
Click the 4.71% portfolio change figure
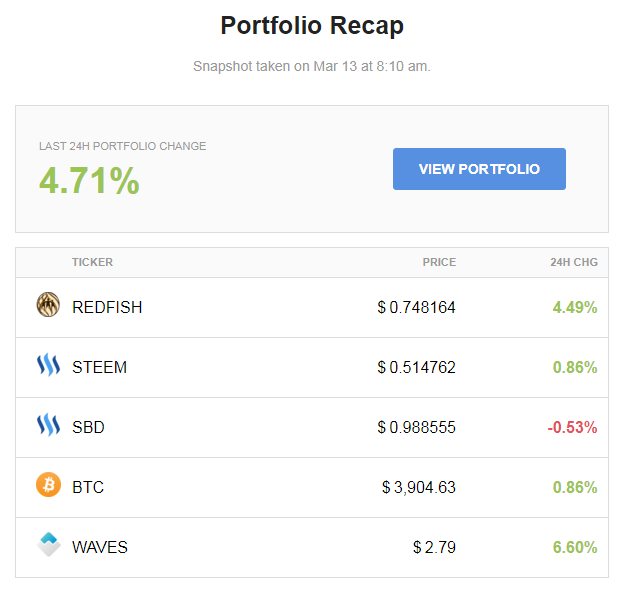click(x=89, y=180)
